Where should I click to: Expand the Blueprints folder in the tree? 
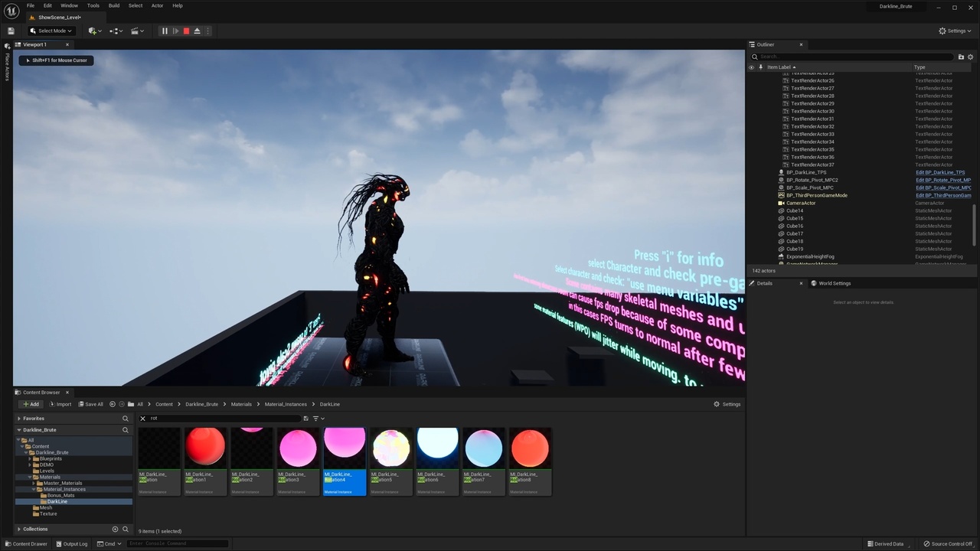[x=30, y=458]
